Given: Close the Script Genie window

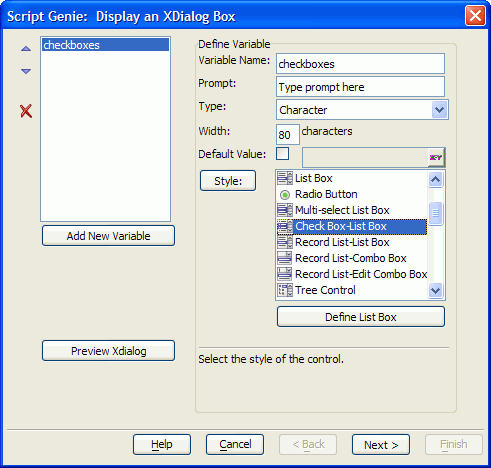Looking at the screenshot, I should 475,16.
